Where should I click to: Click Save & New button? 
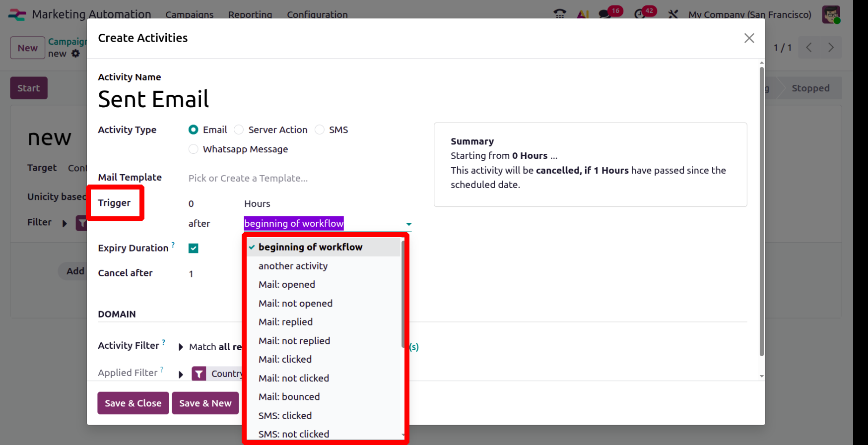coord(205,403)
